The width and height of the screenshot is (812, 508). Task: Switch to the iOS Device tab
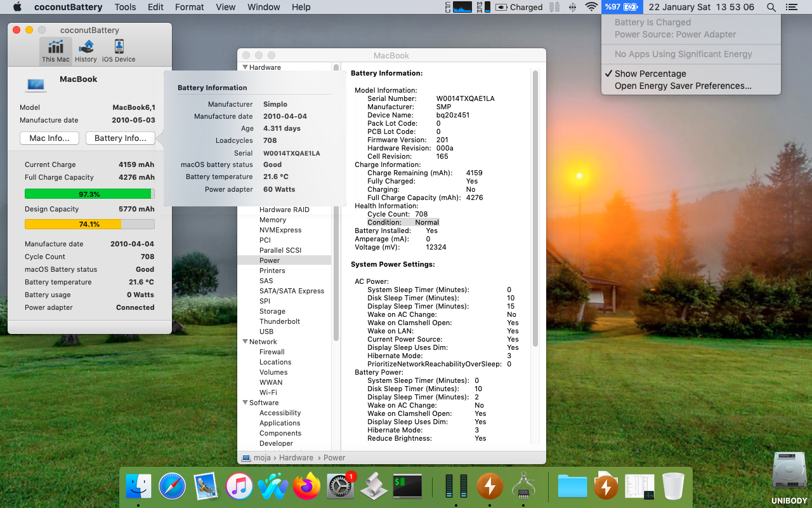(x=119, y=51)
